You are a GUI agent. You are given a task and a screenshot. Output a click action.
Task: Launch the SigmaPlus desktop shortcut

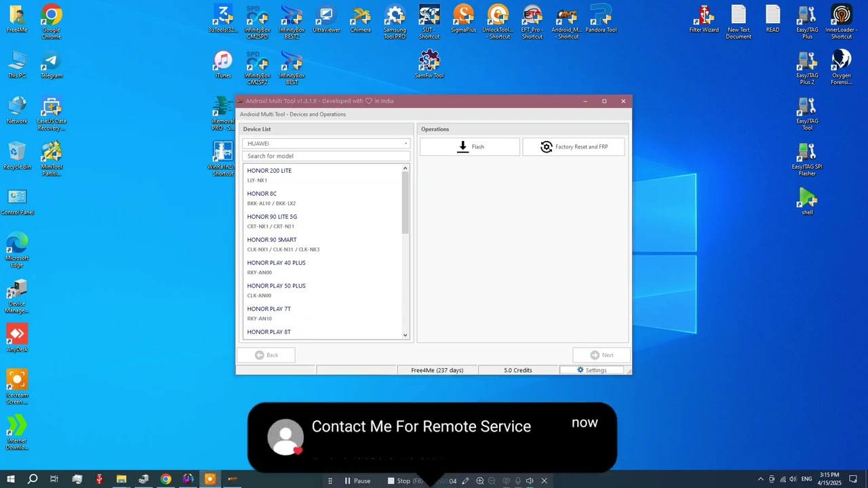[x=464, y=20]
